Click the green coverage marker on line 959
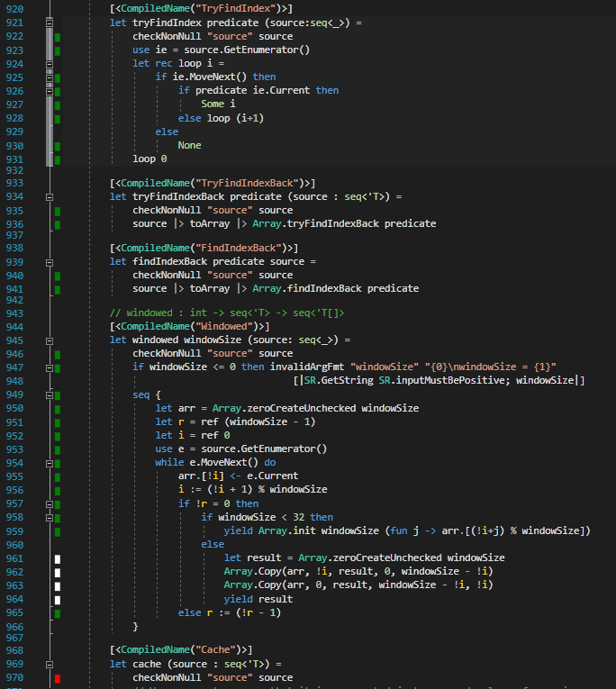Screen dimensions: 616x689 (x=58, y=532)
